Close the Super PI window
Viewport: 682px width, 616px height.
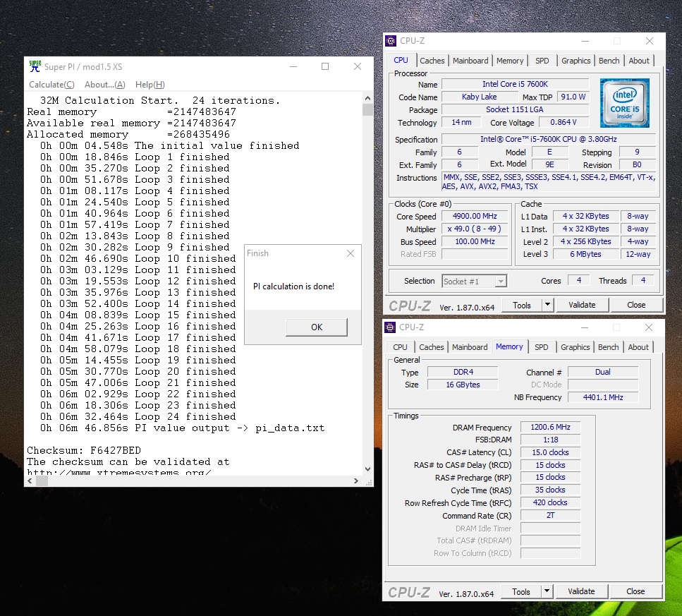click(x=358, y=66)
